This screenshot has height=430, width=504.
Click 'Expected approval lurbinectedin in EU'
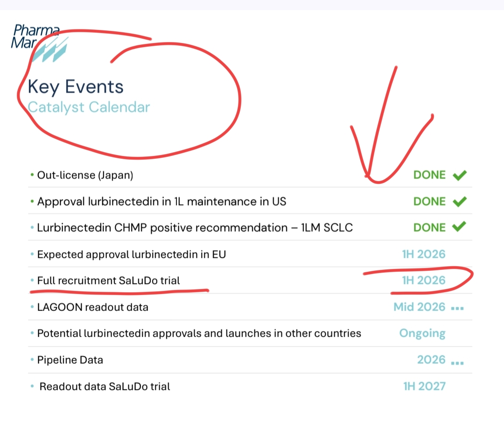point(132,254)
